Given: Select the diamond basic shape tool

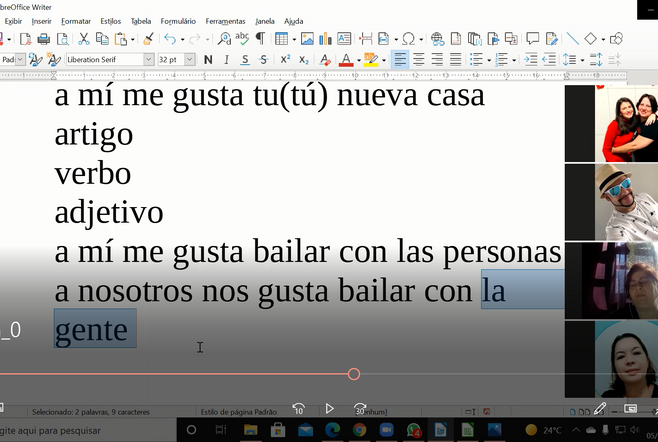Looking at the screenshot, I should (590, 39).
